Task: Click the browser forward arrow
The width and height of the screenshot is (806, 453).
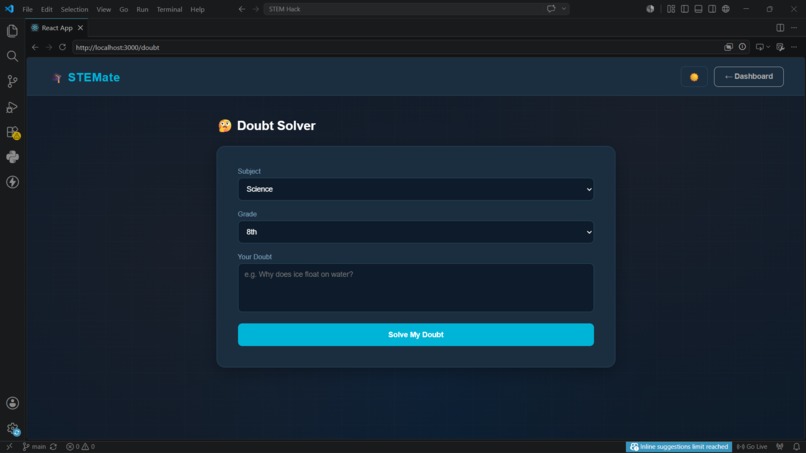Action: click(49, 47)
